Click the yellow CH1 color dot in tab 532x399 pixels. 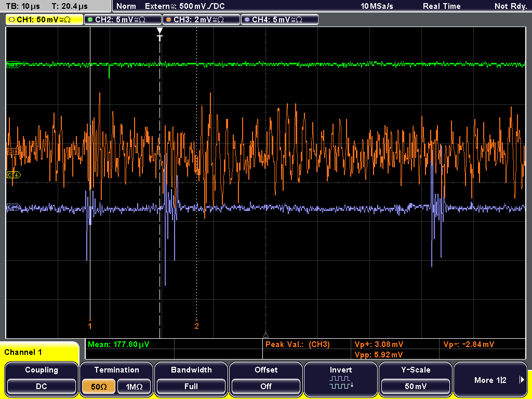click(12, 20)
